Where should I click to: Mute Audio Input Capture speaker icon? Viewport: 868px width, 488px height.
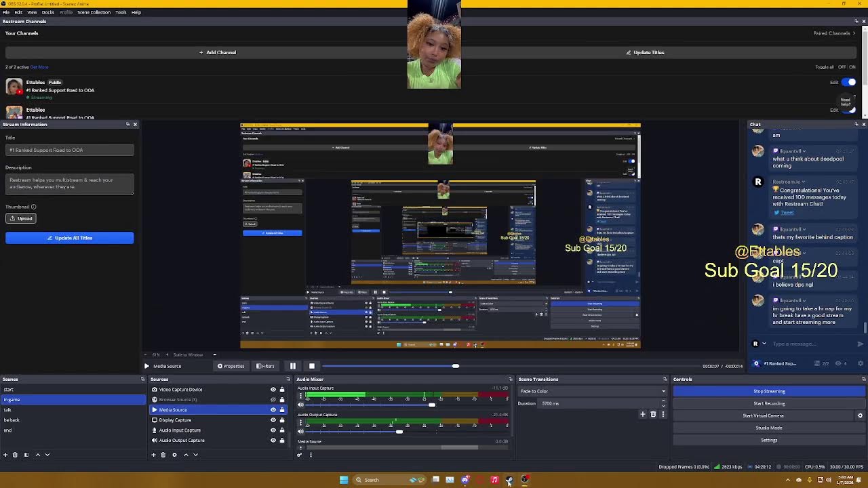click(x=300, y=405)
